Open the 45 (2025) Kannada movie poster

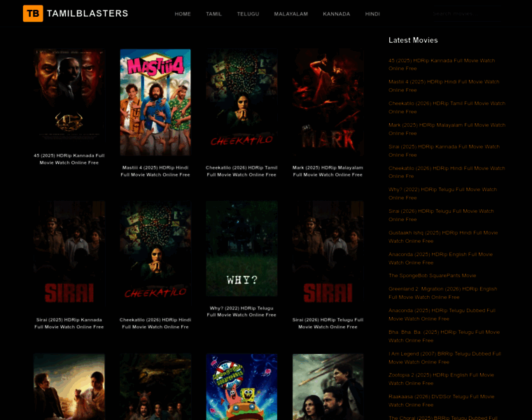pos(69,97)
